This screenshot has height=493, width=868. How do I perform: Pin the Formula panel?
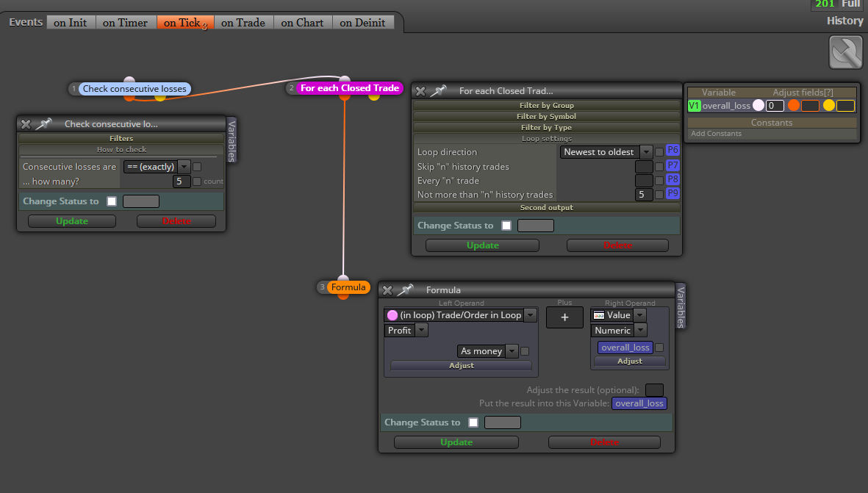click(x=406, y=290)
